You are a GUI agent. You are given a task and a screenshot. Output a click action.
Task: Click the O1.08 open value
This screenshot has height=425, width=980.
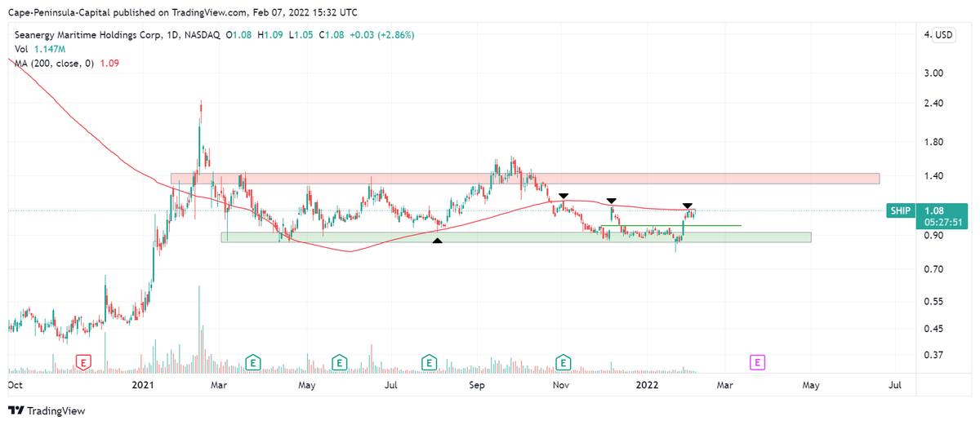point(240,35)
